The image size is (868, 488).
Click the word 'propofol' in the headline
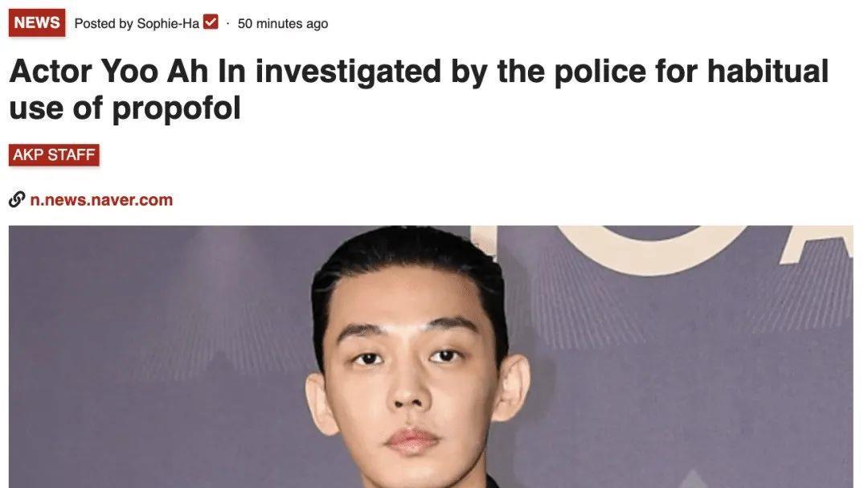177,109
